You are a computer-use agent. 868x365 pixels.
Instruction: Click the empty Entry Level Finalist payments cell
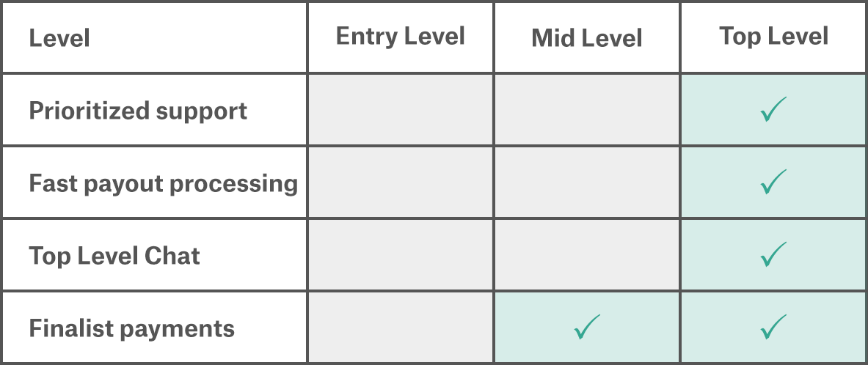point(401,327)
